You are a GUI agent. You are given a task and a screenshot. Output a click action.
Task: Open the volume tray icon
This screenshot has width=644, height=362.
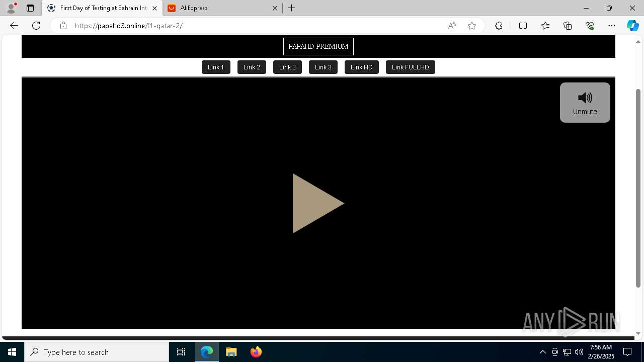point(579,352)
